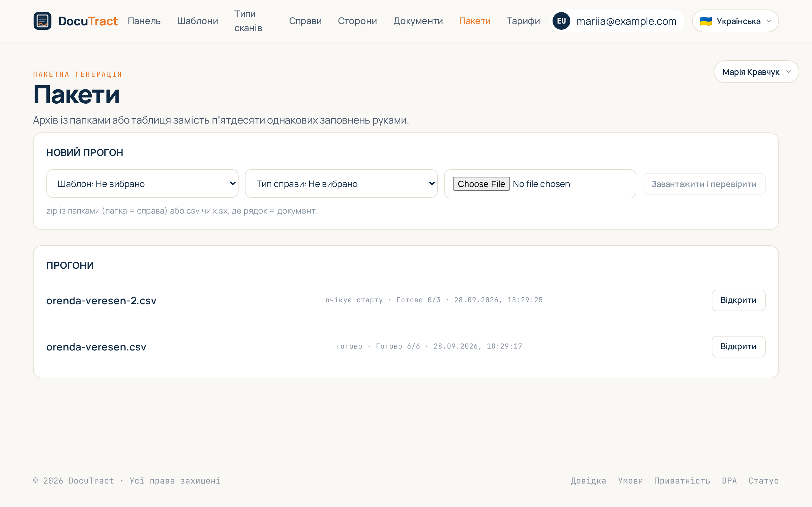812x507 pixels.
Task: Expand the Марія Кравчук selector
Action: coord(756,72)
